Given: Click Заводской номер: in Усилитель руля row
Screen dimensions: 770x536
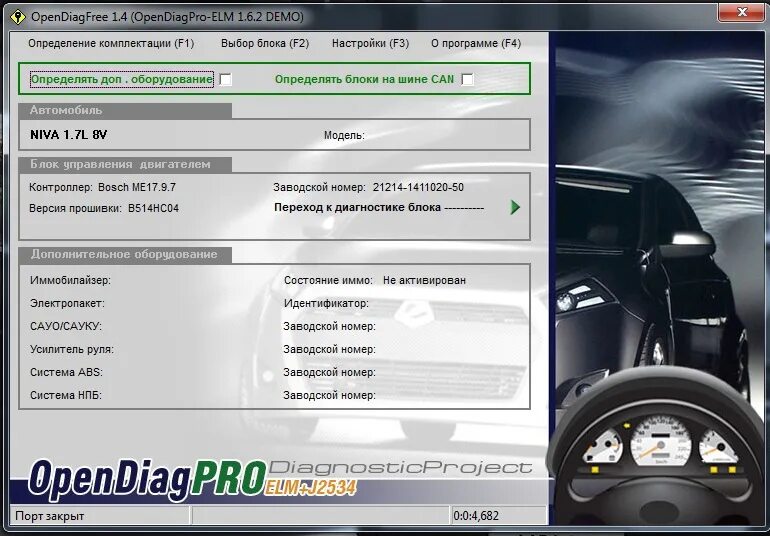Looking at the screenshot, I should pyautogui.click(x=330, y=349).
